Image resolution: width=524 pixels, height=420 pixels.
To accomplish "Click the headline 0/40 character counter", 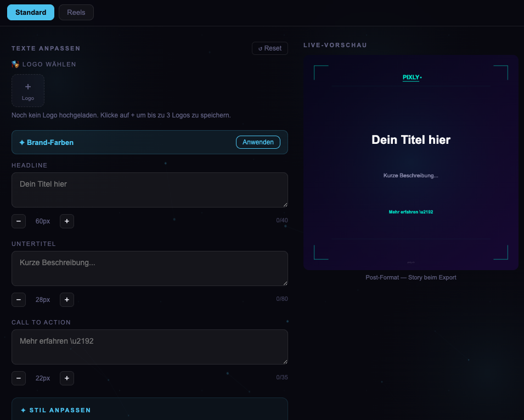I will [281, 220].
